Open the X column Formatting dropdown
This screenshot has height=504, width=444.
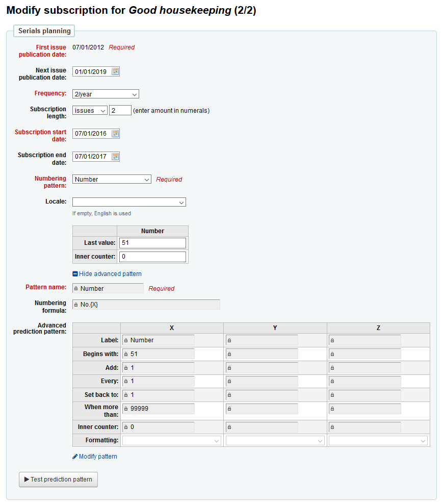[x=172, y=441]
